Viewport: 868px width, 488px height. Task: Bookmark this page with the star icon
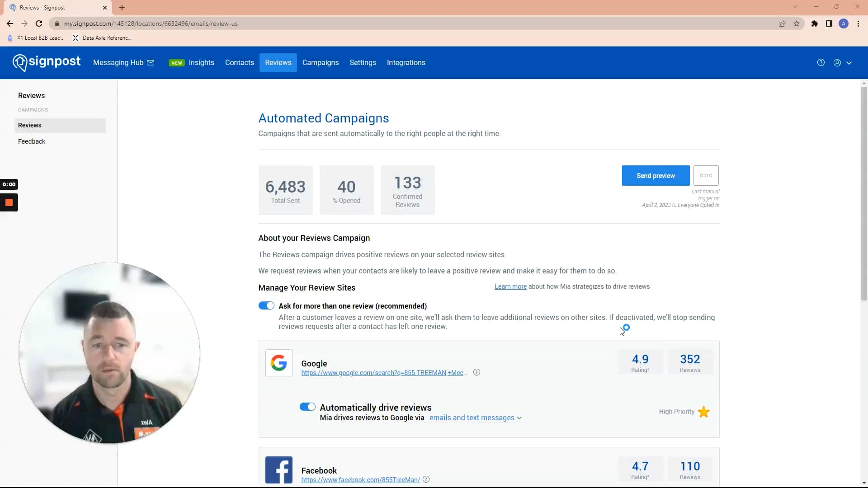(x=797, y=23)
